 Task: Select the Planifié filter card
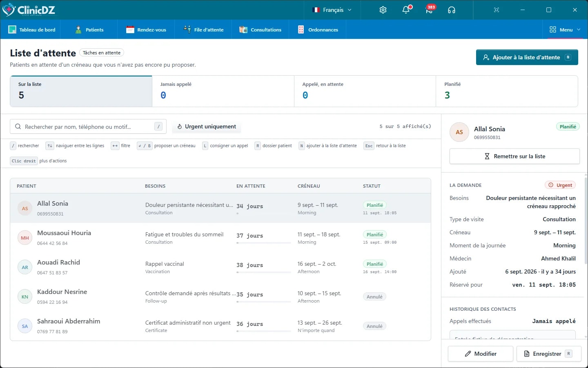(507, 91)
